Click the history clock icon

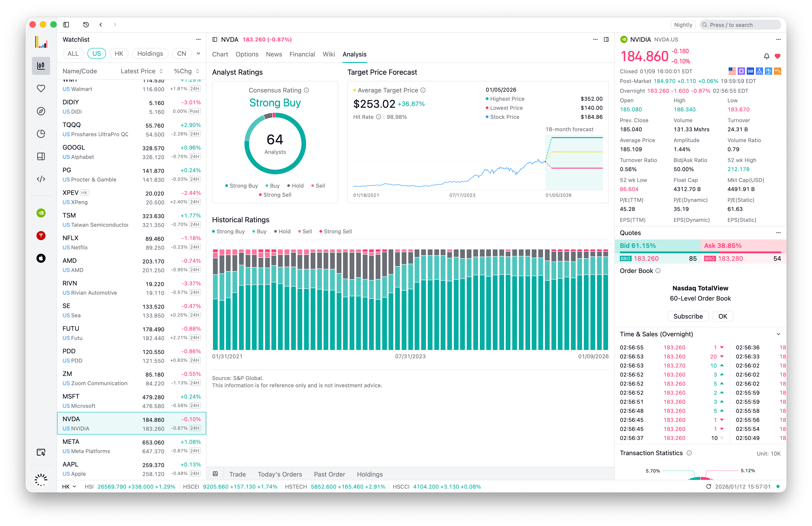(x=86, y=24)
